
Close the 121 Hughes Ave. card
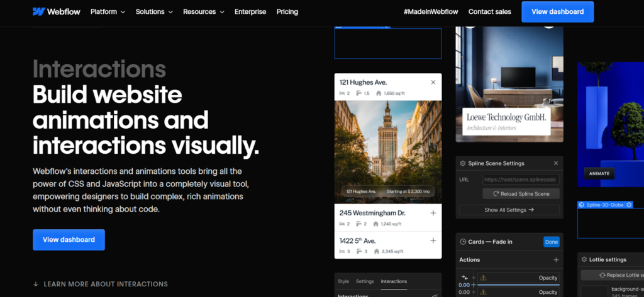tap(433, 82)
